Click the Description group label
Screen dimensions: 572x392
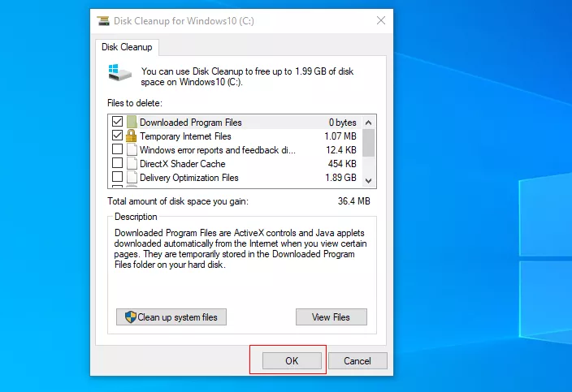coord(136,217)
